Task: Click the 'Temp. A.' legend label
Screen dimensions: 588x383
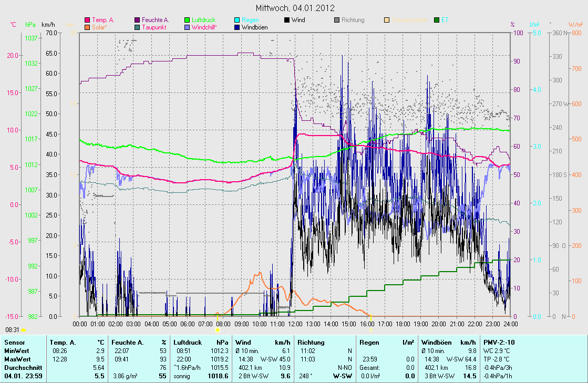Action: pos(103,20)
